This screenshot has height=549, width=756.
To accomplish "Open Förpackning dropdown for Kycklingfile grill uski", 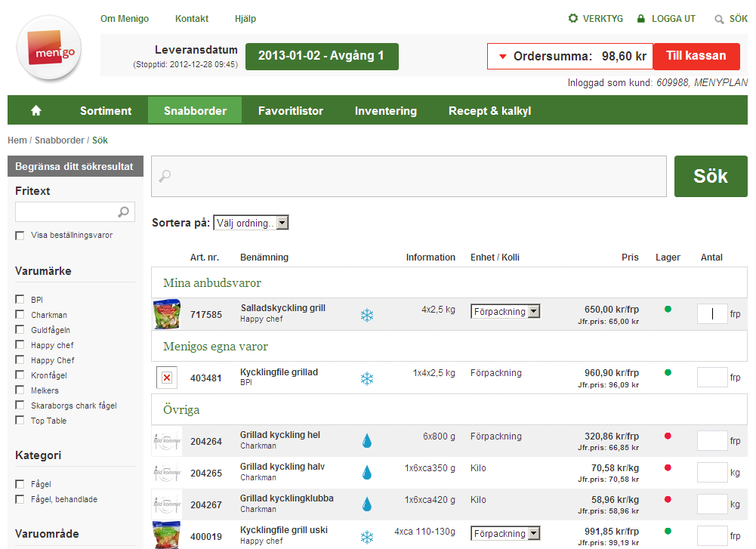I will coord(505,533).
